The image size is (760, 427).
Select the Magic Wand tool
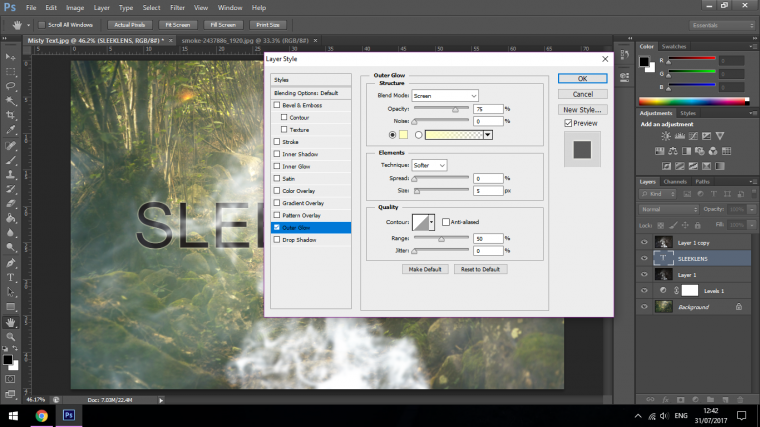pos(10,101)
